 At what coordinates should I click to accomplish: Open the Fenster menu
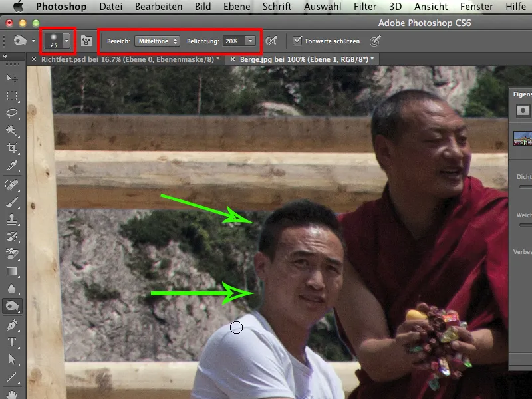click(476, 7)
